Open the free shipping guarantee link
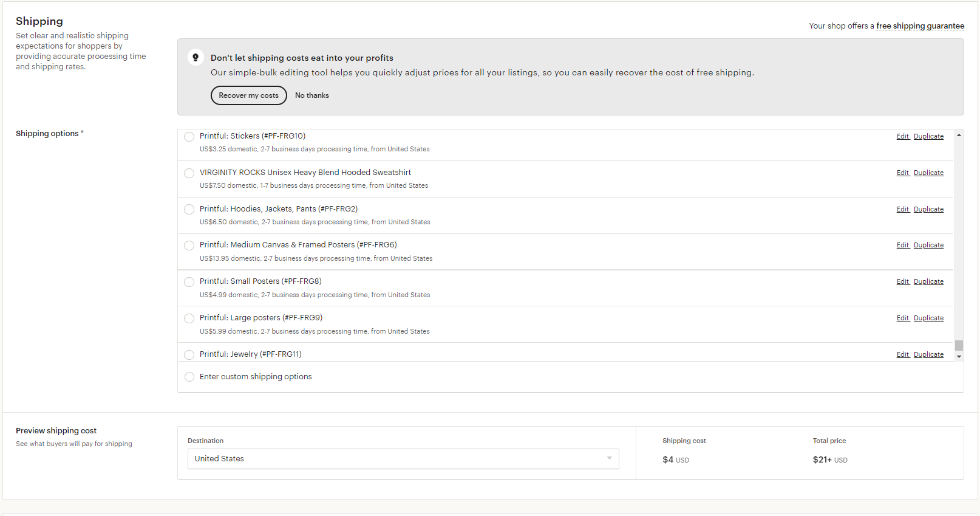Viewport: 980px width, 516px height. click(x=920, y=26)
